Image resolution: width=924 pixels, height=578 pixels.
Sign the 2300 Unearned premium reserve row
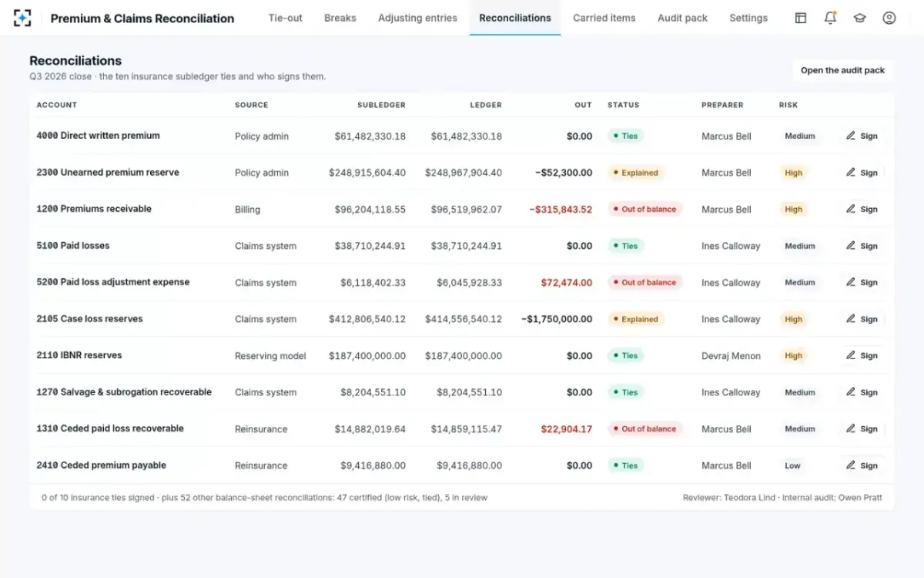[862, 173]
